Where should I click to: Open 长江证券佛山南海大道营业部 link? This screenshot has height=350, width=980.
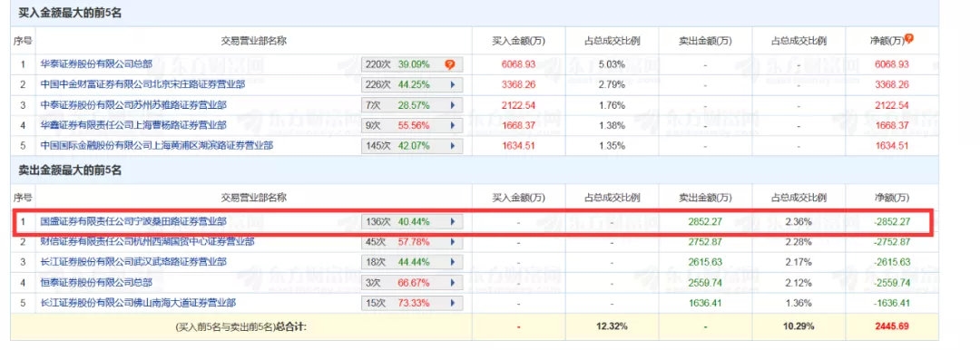tap(138, 303)
